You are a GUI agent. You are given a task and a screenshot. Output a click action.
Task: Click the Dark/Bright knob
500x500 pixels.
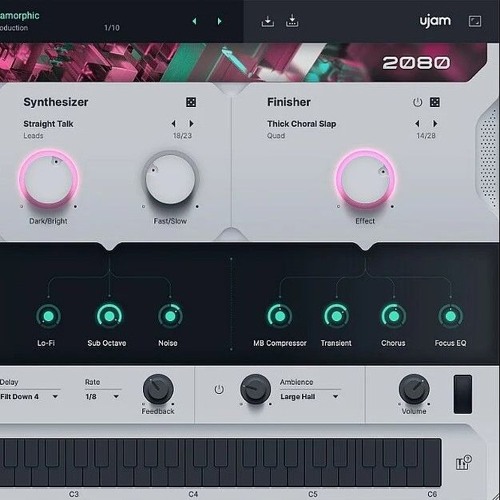pos(49,179)
